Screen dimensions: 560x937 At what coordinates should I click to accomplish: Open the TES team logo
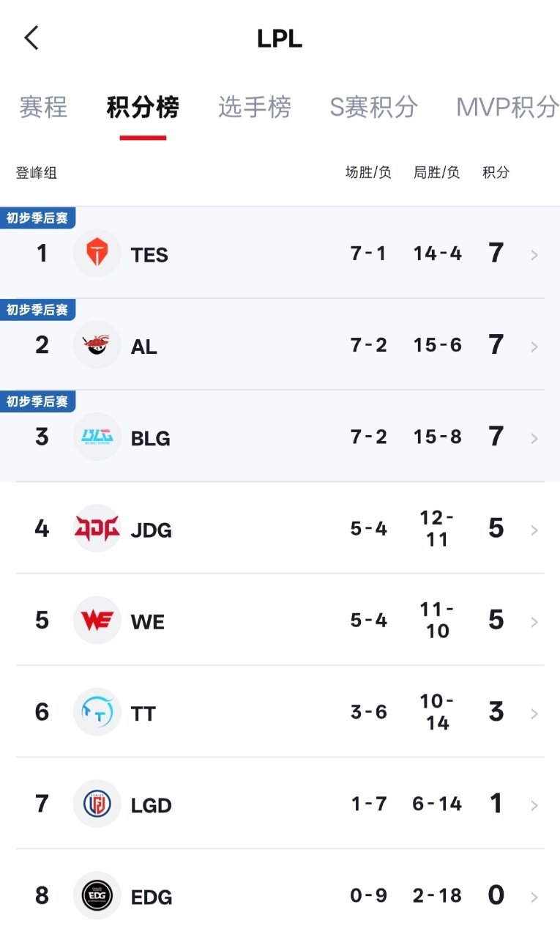coord(97,253)
